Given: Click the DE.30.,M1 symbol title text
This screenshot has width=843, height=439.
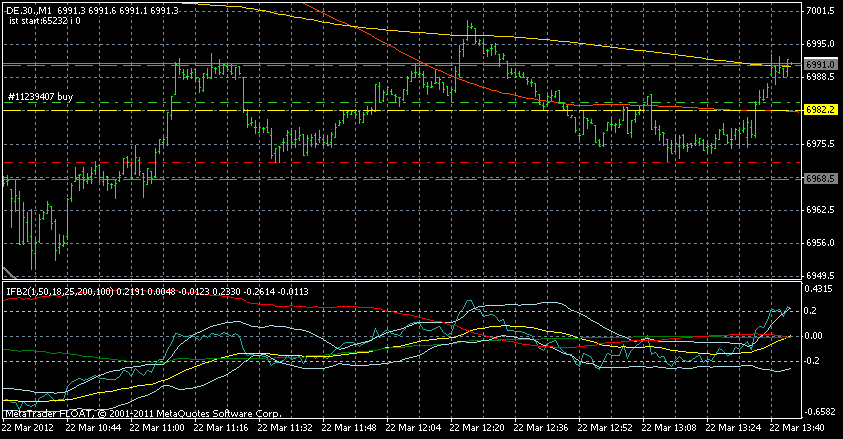Looking at the screenshot, I should tap(29, 11).
